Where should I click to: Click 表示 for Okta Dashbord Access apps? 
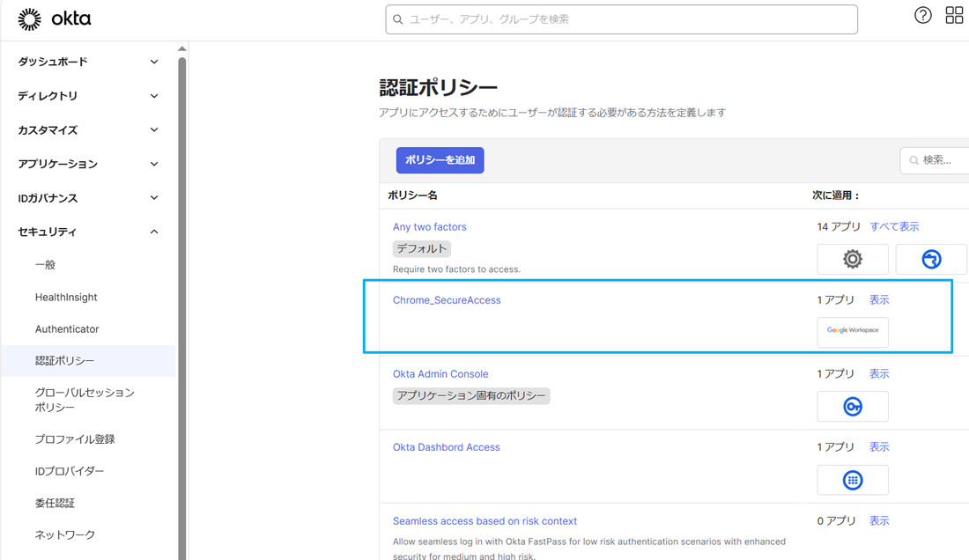tap(879, 446)
